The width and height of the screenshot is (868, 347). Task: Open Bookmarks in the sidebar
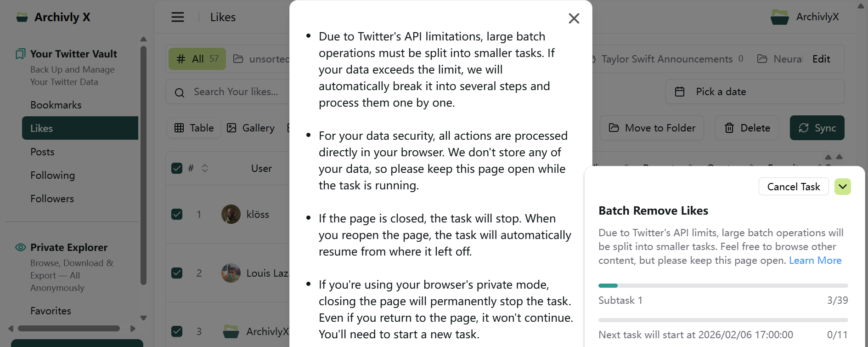point(56,105)
